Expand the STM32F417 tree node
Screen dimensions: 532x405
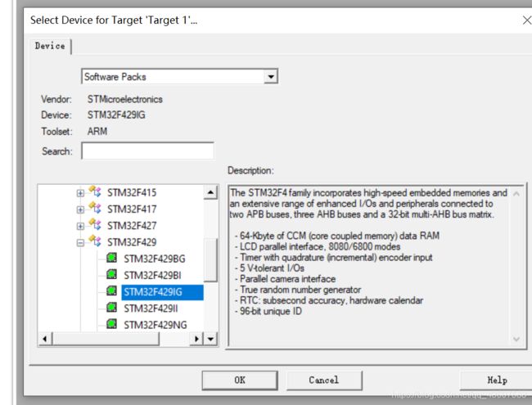(80, 209)
